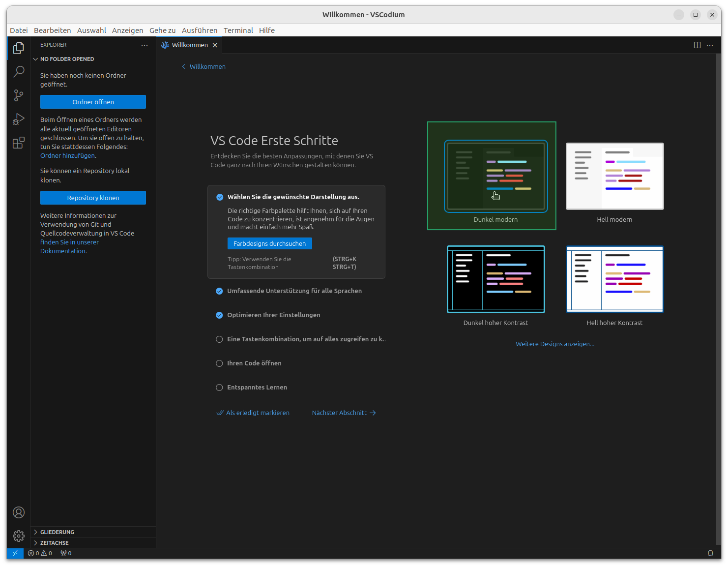Mark 'Ihren Code öffnen' as done
Screen dimensions: 728x567
pos(219,363)
